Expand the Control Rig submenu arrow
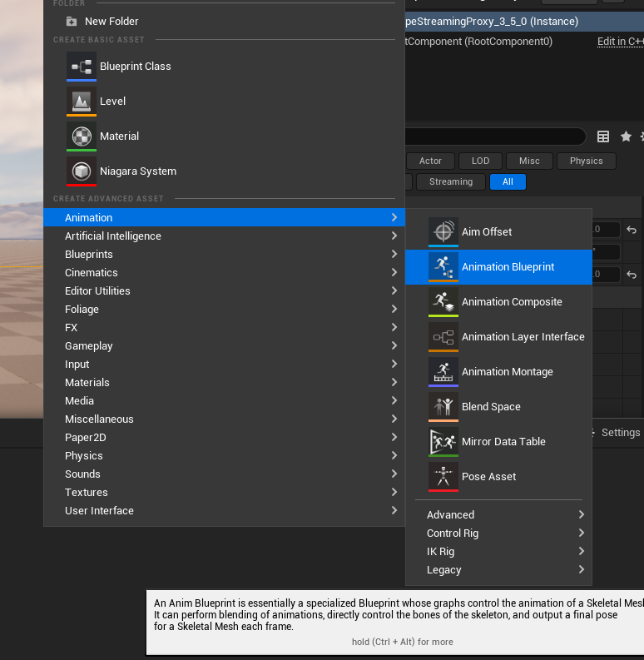Image resolution: width=644 pixels, height=660 pixels. coord(582,533)
